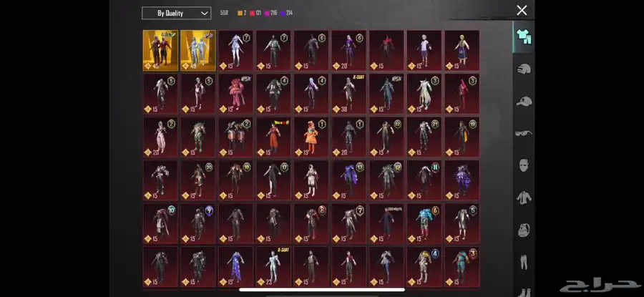Select the white X-Suit outfit valued 23
Image resolution: width=644 pixels, height=297 pixels.
tap(273, 266)
